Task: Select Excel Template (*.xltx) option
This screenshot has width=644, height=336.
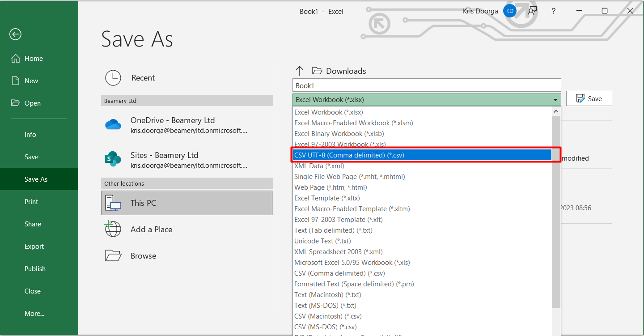Action: (x=423, y=198)
